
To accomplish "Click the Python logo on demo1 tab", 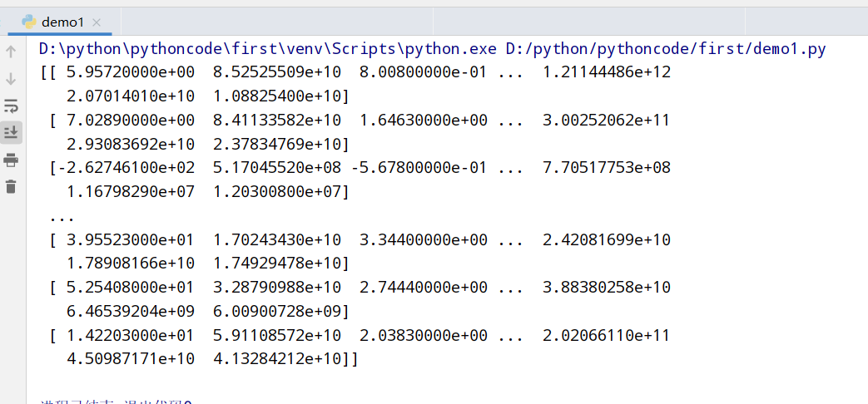I will 29,22.
